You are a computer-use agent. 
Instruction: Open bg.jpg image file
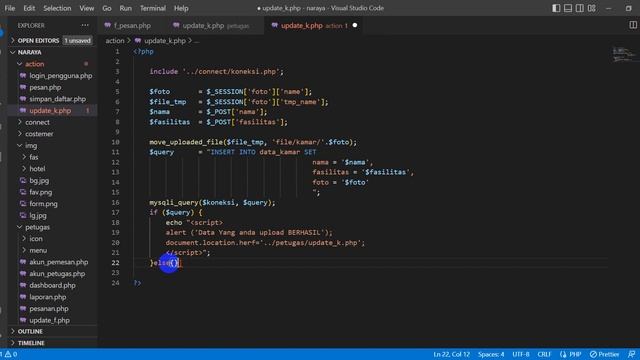coord(39,180)
